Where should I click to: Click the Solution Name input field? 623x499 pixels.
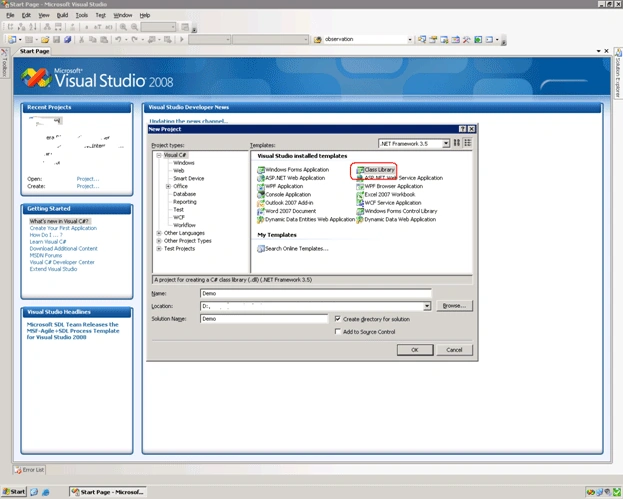pyautogui.click(x=264, y=319)
